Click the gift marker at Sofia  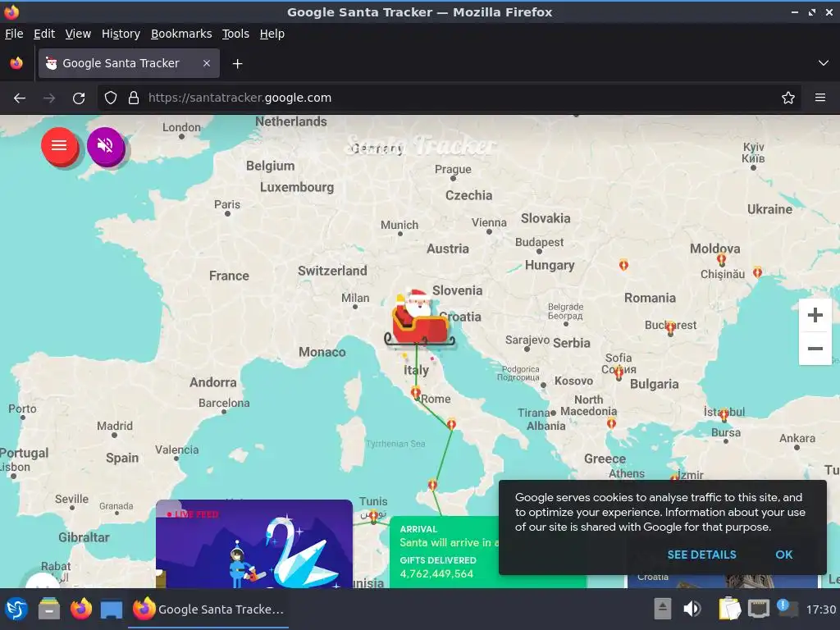[x=619, y=373]
